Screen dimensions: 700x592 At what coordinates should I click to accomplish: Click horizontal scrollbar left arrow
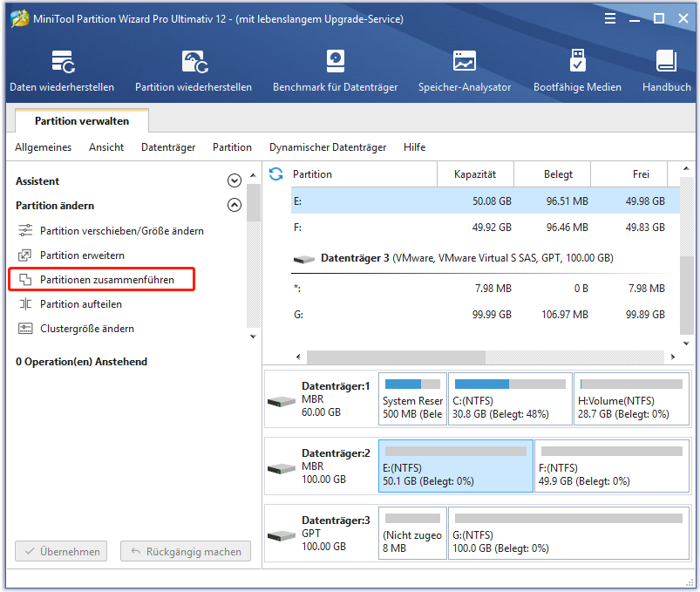298,357
